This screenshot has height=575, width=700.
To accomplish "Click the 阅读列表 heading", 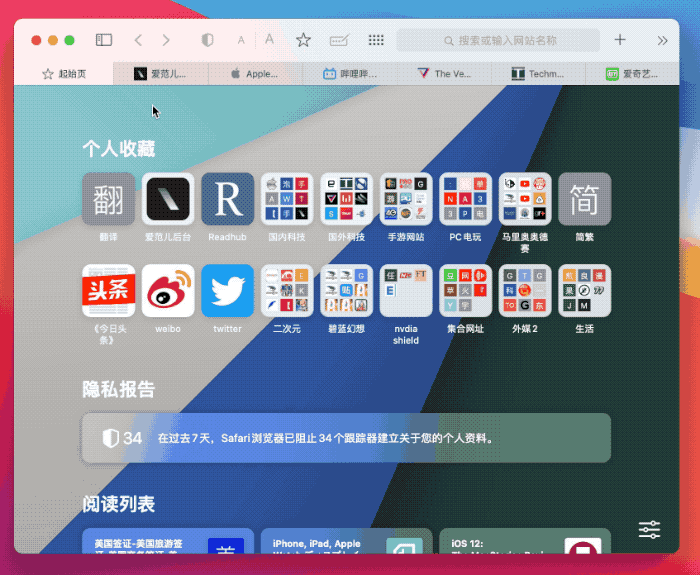I will tap(119, 504).
